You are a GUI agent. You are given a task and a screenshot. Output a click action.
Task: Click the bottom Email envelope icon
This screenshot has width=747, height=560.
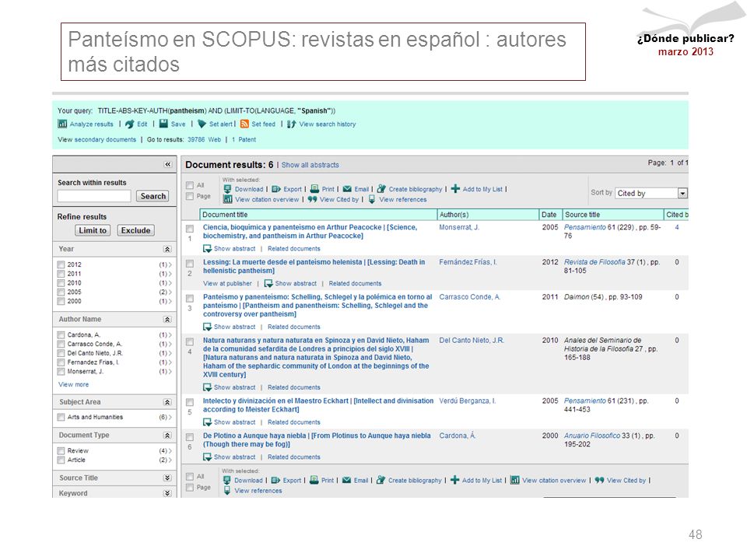point(347,480)
